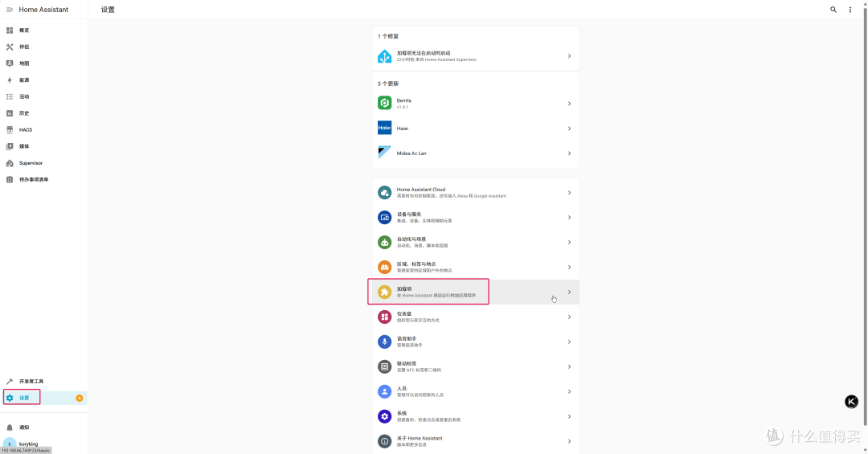Open Devices & Services settings entry

(474, 217)
